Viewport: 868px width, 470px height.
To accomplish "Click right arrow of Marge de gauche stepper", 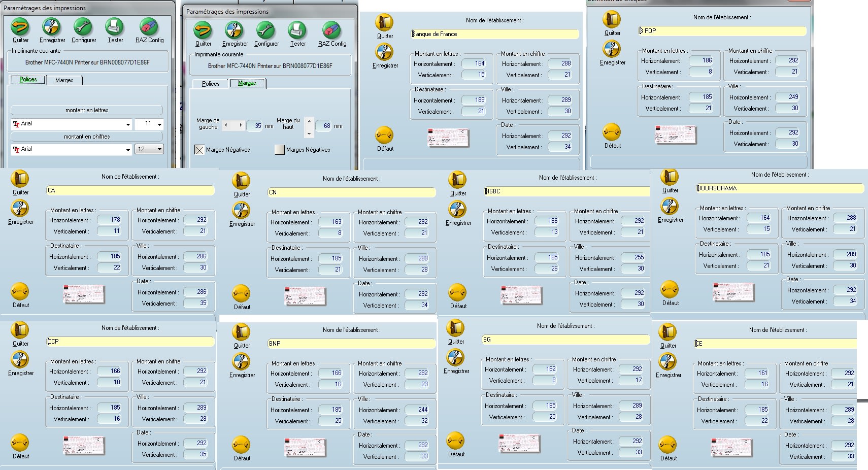I will tap(241, 125).
